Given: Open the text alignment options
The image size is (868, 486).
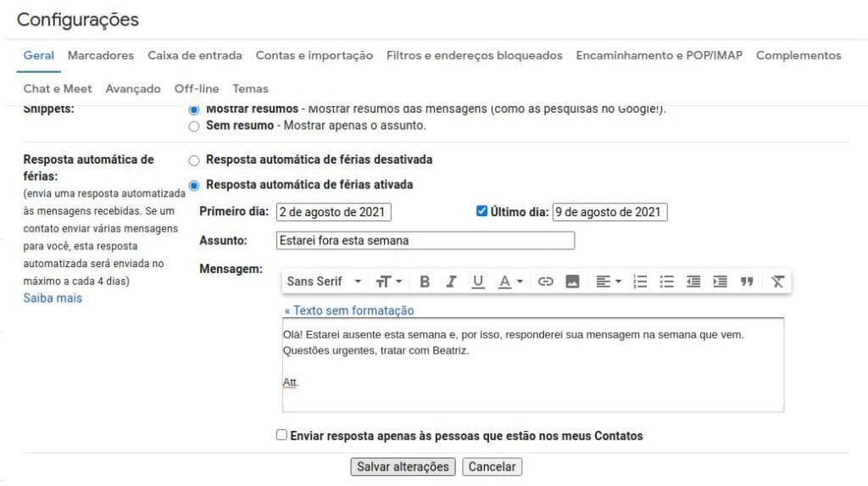Looking at the screenshot, I should click(609, 282).
